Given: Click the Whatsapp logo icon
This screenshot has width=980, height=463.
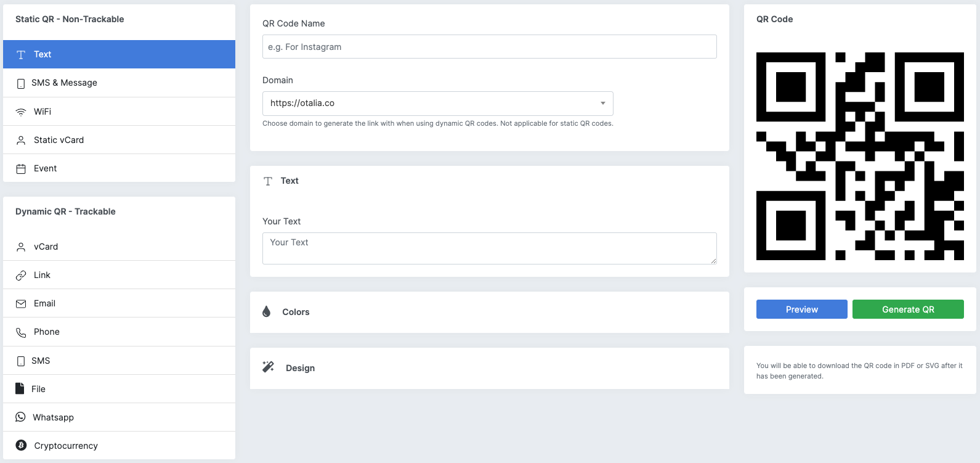Looking at the screenshot, I should click(x=20, y=417).
